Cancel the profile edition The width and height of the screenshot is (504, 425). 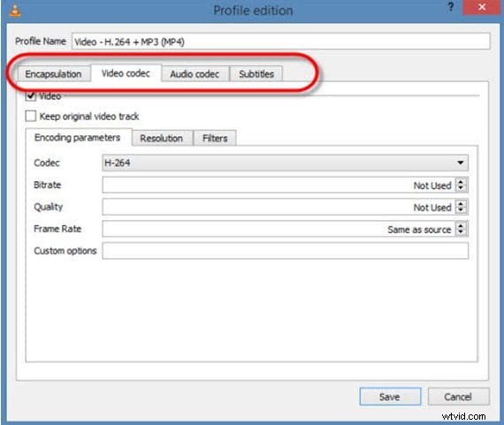pyautogui.click(x=458, y=397)
